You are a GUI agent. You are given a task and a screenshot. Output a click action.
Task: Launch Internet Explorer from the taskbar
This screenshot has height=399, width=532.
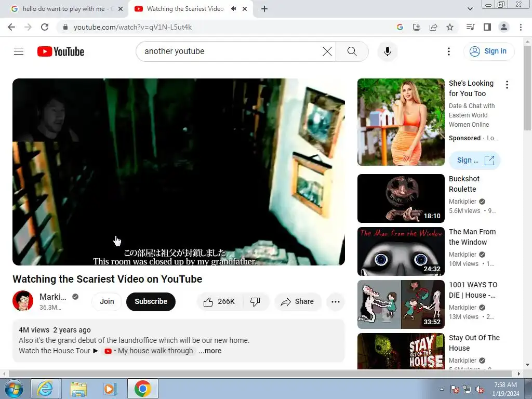click(45, 389)
